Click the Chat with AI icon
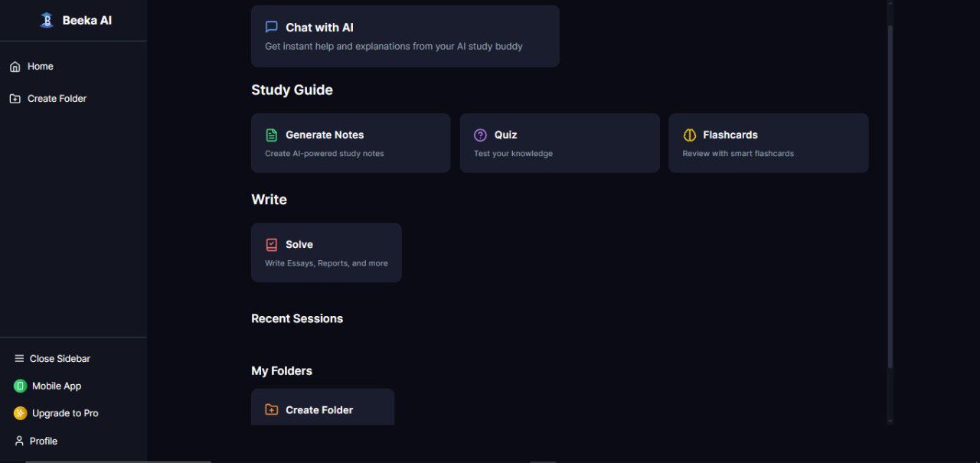The width and height of the screenshot is (980, 463). [x=271, y=26]
